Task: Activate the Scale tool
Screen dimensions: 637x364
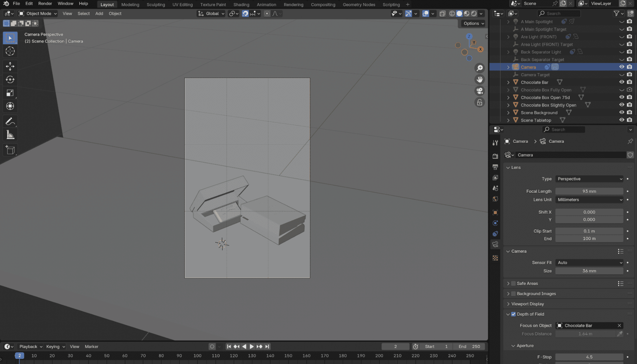Action: click(10, 93)
